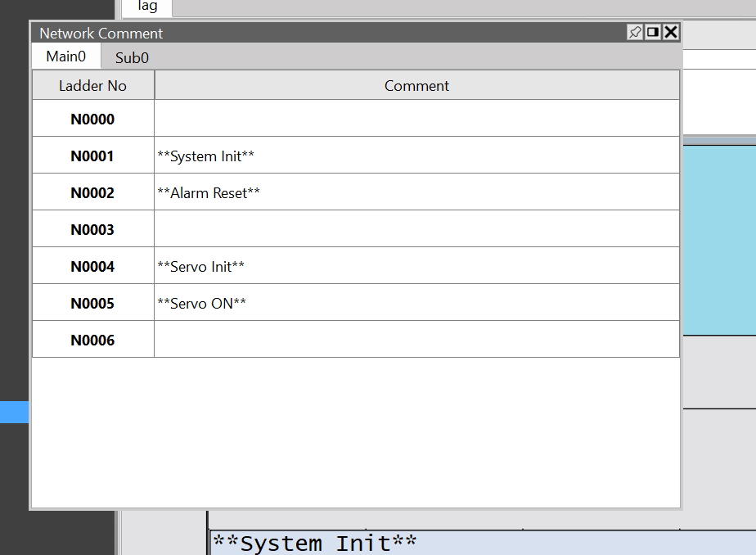Viewport: 756px width, 555px height.
Task: Select ladder row N0003
Action: (92, 229)
